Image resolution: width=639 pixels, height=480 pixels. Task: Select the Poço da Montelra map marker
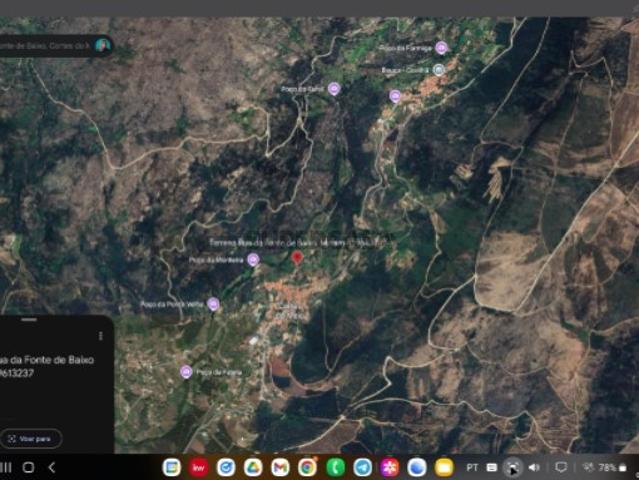click(x=253, y=260)
